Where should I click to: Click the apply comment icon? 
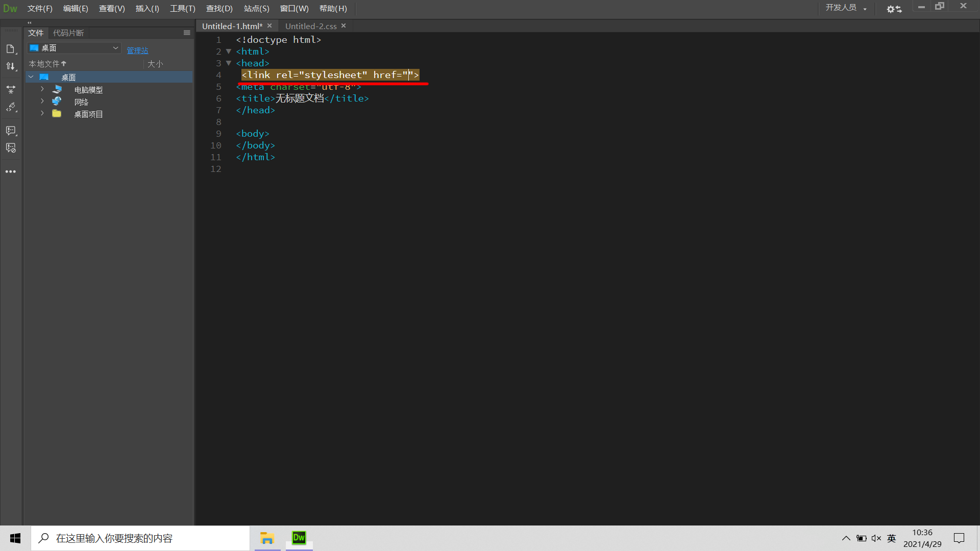pyautogui.click(x=11, y=131)
